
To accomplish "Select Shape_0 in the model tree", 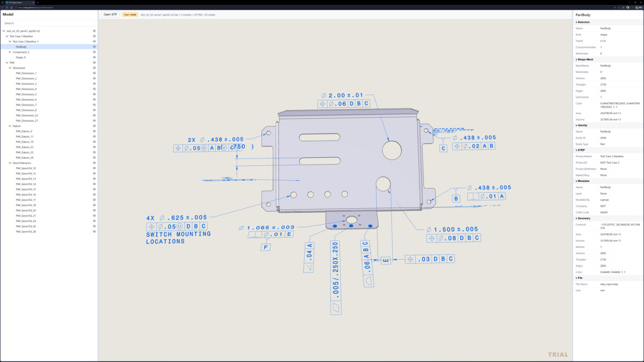I will click(49, 57).
